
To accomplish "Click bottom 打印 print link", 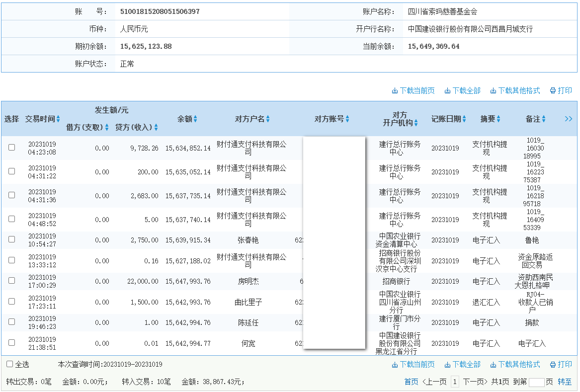I will [x=561, y=365].
